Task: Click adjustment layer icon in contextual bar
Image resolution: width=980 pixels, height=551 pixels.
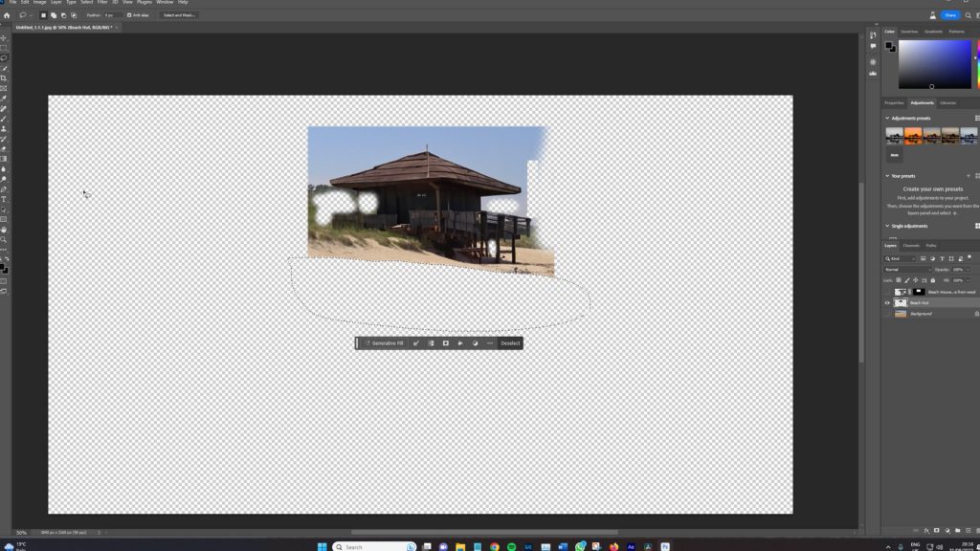Action: tap(475, 343)
